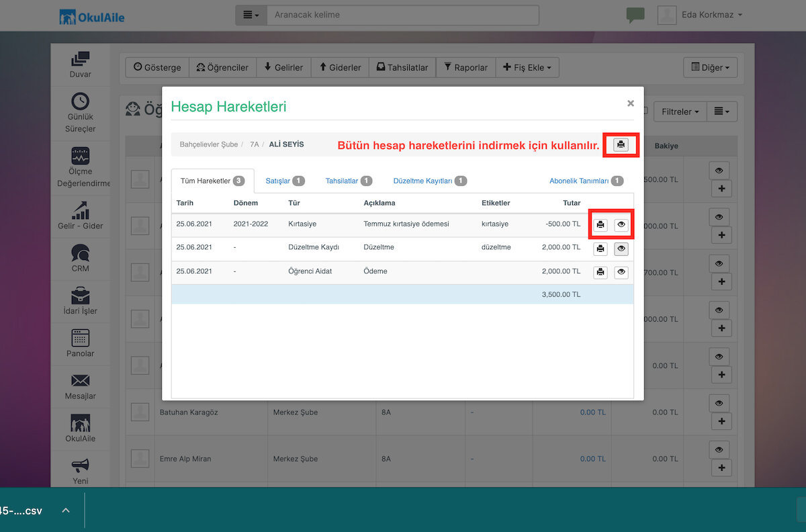Expand the downloaded csv file options chevron
The width and height of the screenshot is (806, 532).
(66, 511)
